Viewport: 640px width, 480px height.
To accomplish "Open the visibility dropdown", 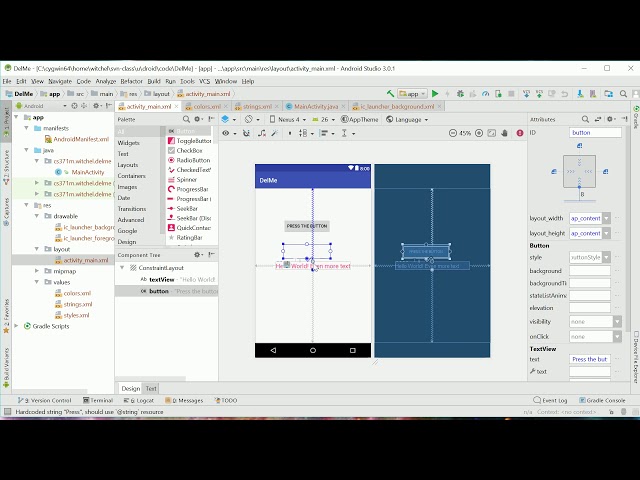I will [595, 322].
